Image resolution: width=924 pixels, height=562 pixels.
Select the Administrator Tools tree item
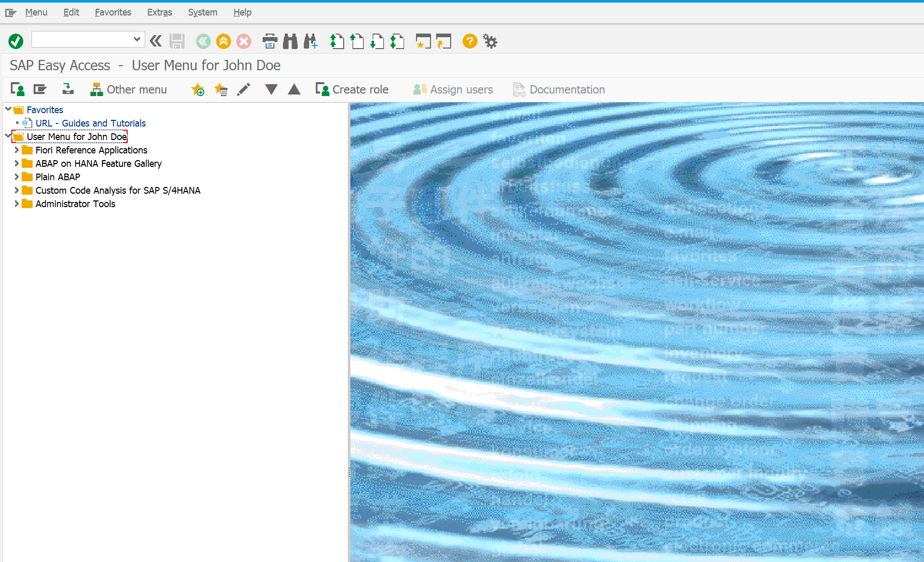[x=75, y=204]
